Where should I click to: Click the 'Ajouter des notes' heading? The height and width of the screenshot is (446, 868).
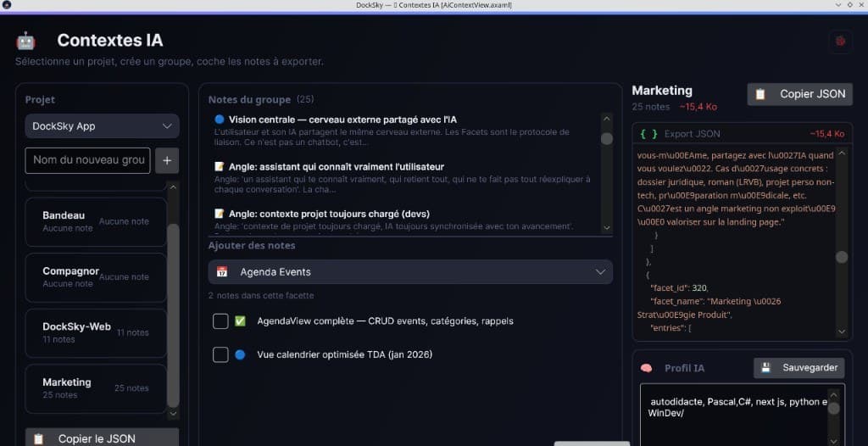pyautogui.click(x=252, y=245)
